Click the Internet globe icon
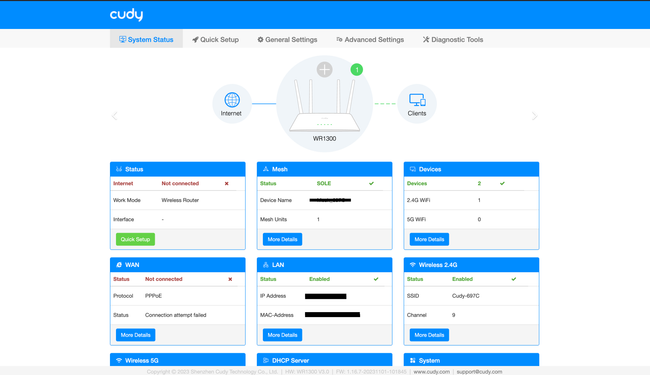650x375 pixels. [x=232, y=100]
